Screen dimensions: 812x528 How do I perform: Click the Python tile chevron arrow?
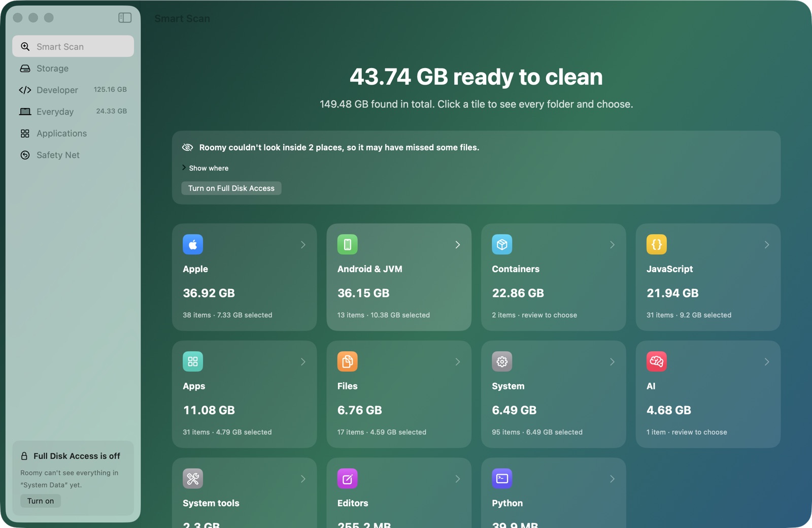pos(612,479)
